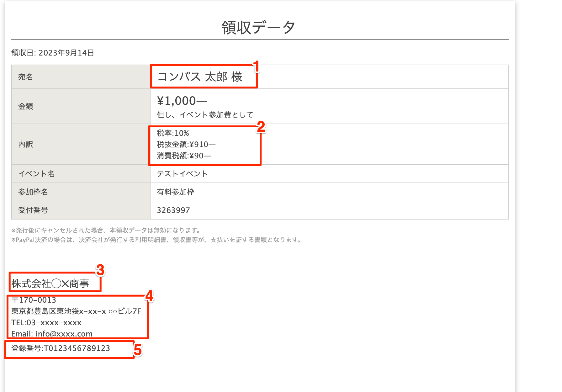This screenshot has width=562, height=392.
Task: Select the postal code 〒170-0013
Action: click(34, 300)
